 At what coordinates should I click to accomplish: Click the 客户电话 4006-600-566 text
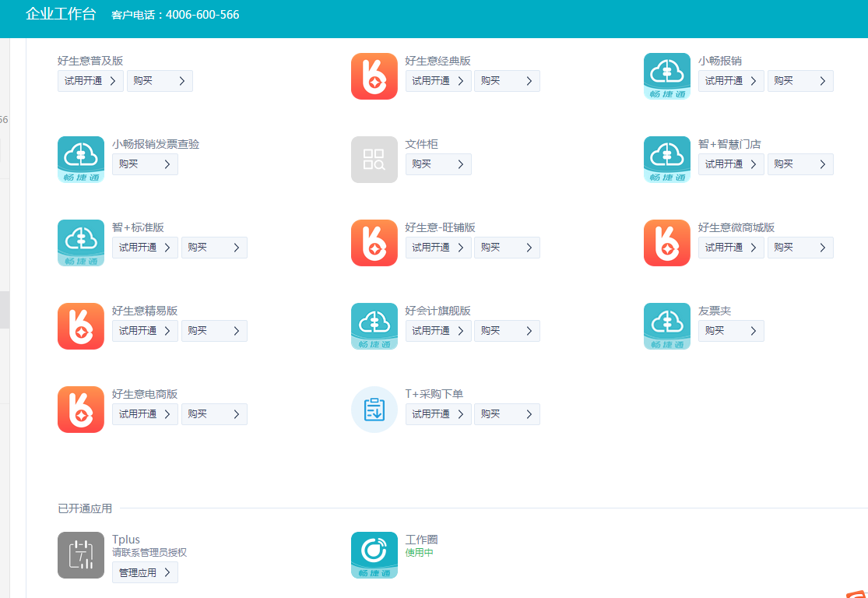point(175,15)
